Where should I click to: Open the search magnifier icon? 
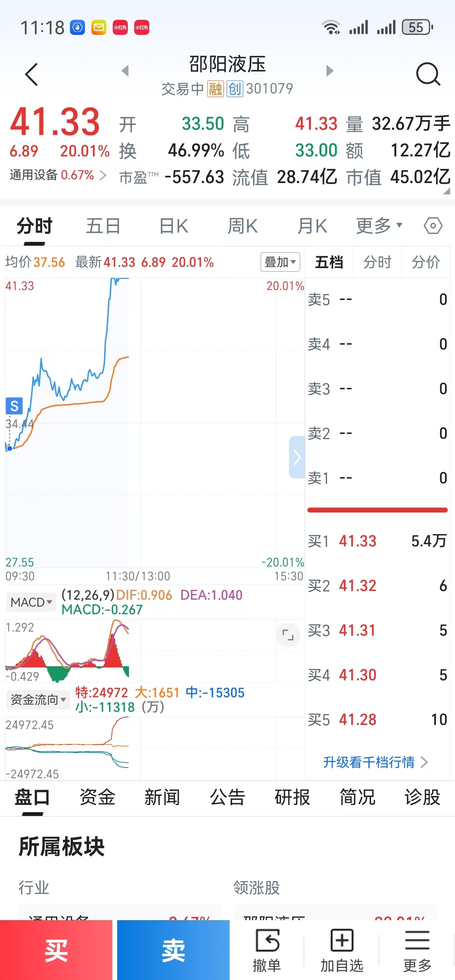pyautogui.click(x=428, y=74)
